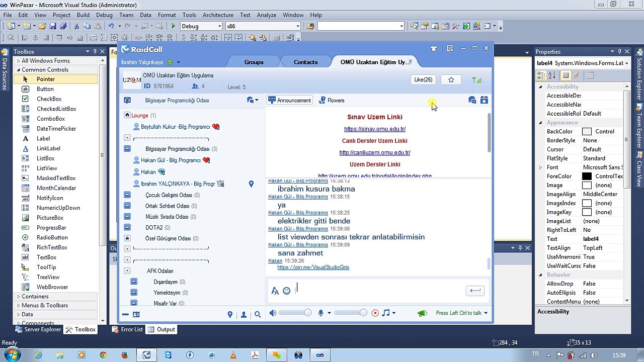This screenshot has width=644, height=362.
Task: Open the https://sinav.omu.edu.tr/ link
Action: click(x=375, y=129)
